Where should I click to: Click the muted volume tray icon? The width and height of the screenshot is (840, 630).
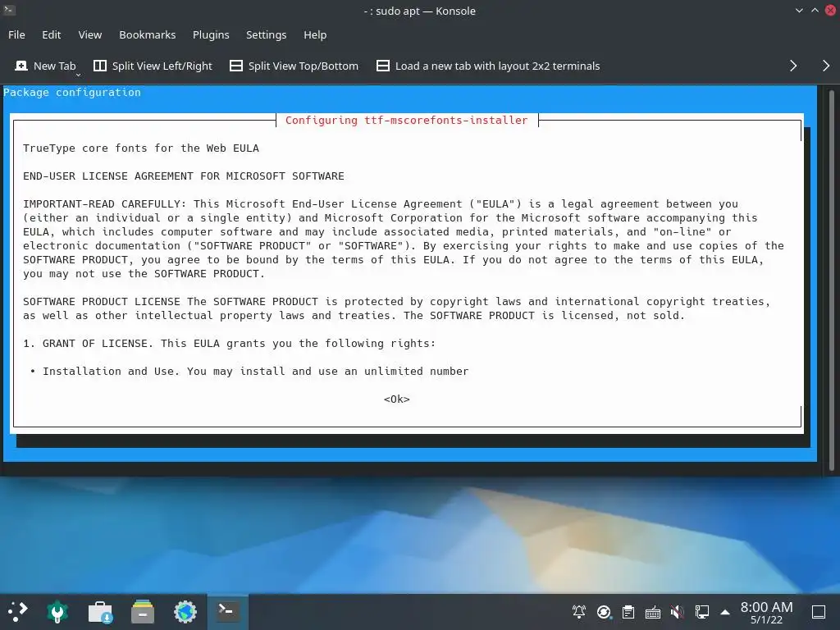677,612
